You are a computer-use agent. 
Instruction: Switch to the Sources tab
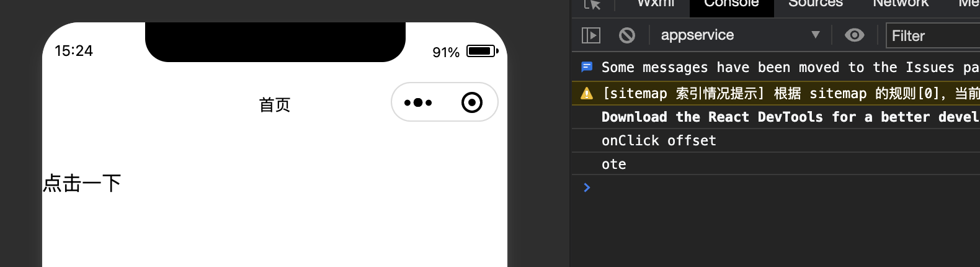815,4
